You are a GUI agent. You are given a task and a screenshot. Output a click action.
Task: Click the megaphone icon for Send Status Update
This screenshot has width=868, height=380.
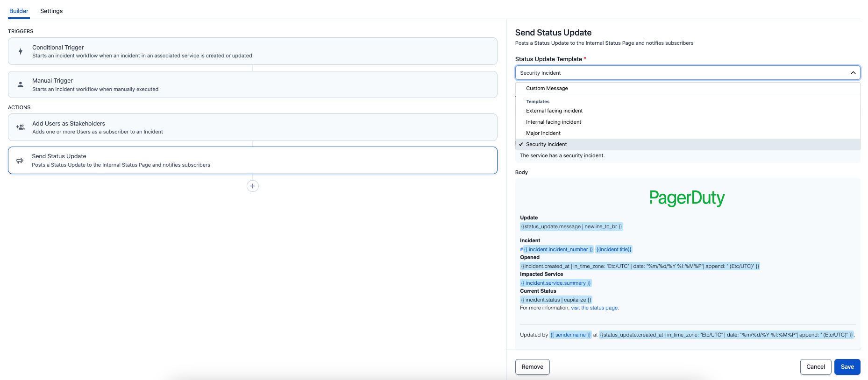(x=20, y=161)
